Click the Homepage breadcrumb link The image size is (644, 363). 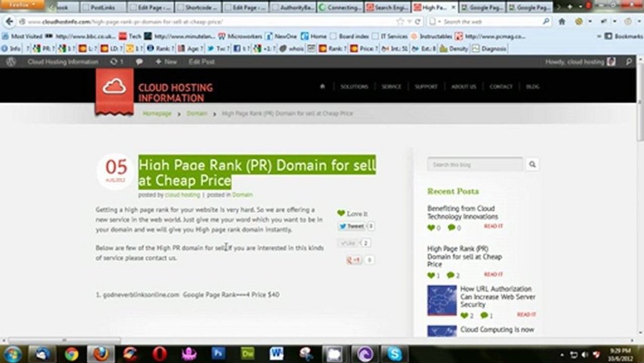(x=157, y=113)
